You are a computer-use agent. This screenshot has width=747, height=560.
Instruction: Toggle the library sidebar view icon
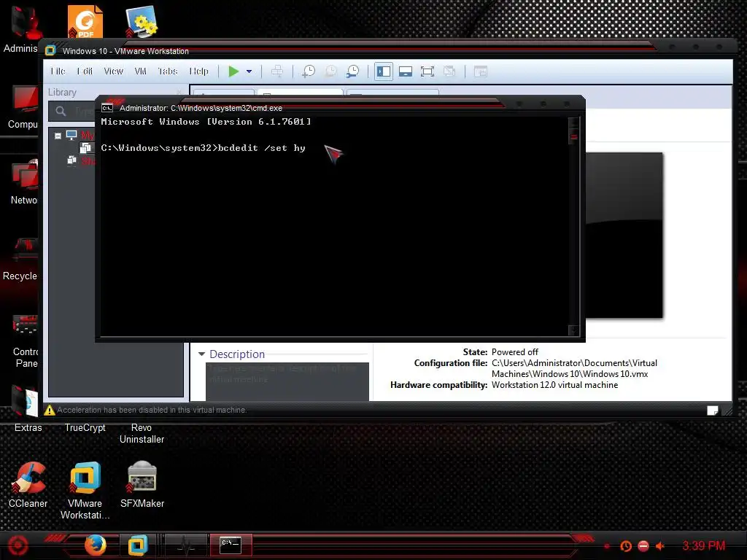(x=384, y=71)
